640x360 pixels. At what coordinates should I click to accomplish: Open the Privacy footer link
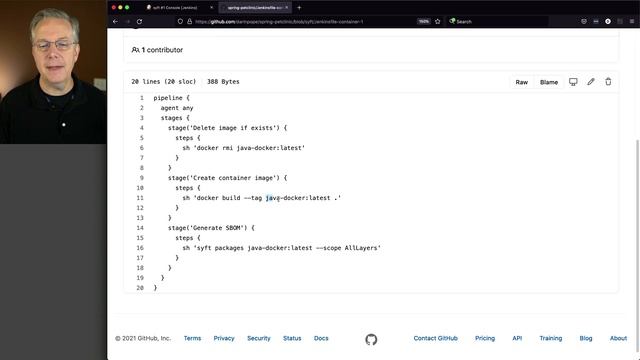(x=224, y=338)
